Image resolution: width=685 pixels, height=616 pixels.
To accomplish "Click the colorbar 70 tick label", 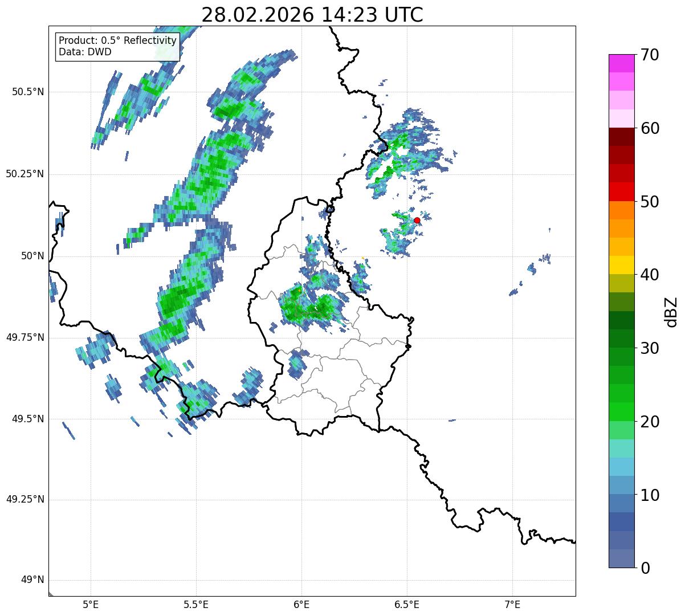I will coord(650,55).
